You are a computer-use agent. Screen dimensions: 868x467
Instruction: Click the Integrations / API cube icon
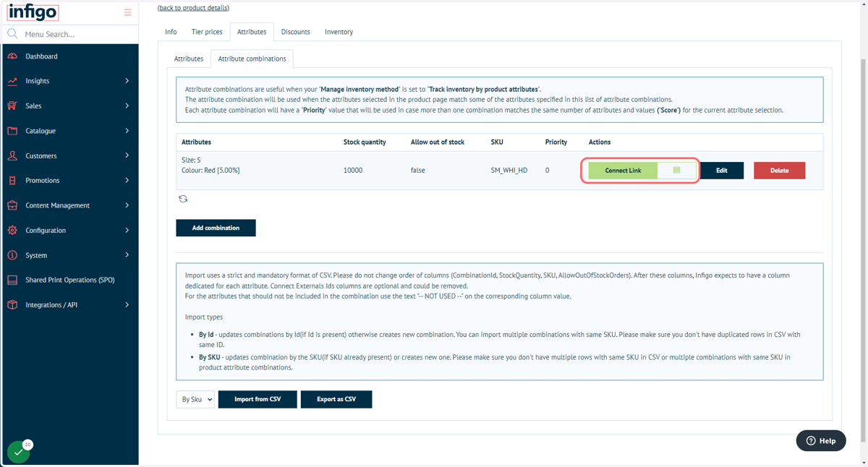(12, 305)
